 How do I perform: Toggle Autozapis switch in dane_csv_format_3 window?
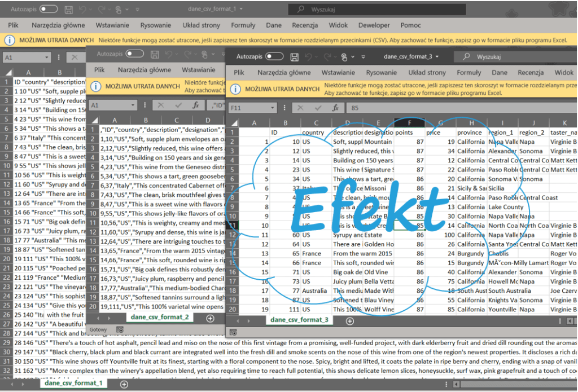[274, 57]
